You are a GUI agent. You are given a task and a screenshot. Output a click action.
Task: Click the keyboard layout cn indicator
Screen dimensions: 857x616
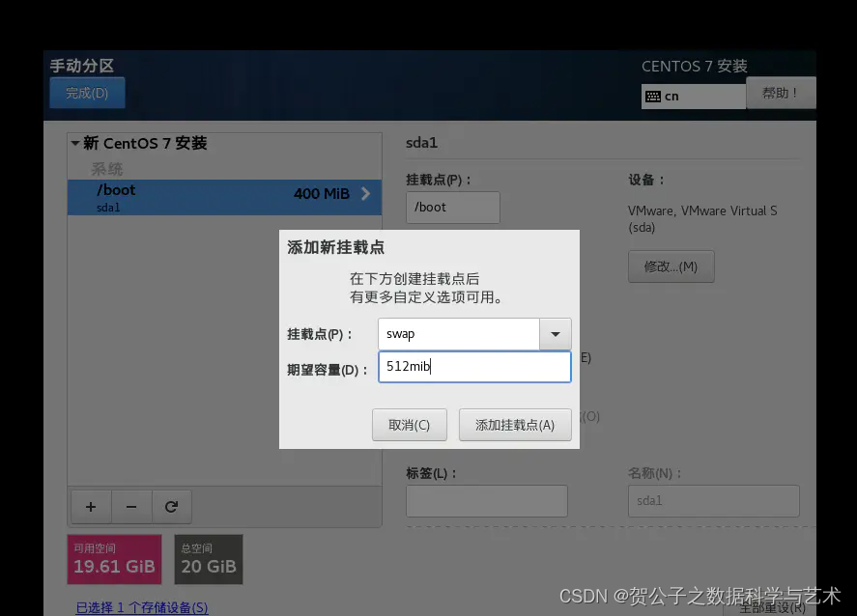pyautogui.click(x=693, y=97)
